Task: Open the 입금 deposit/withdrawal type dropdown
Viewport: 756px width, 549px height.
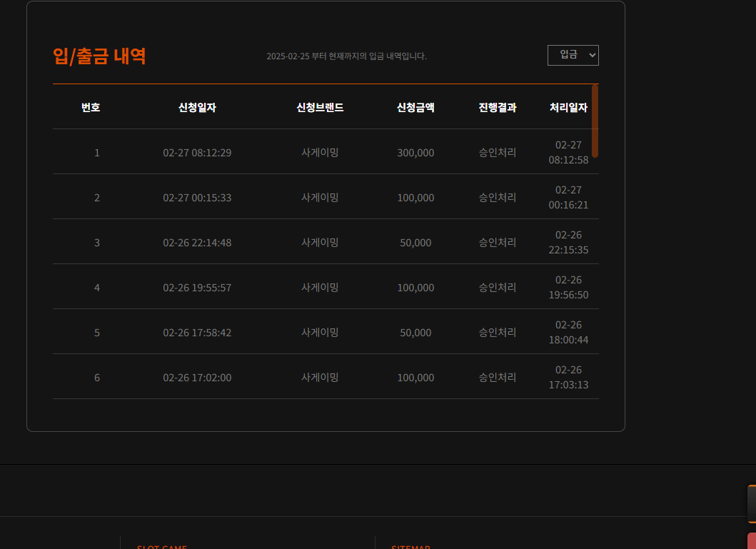Action: coord(573,56)
